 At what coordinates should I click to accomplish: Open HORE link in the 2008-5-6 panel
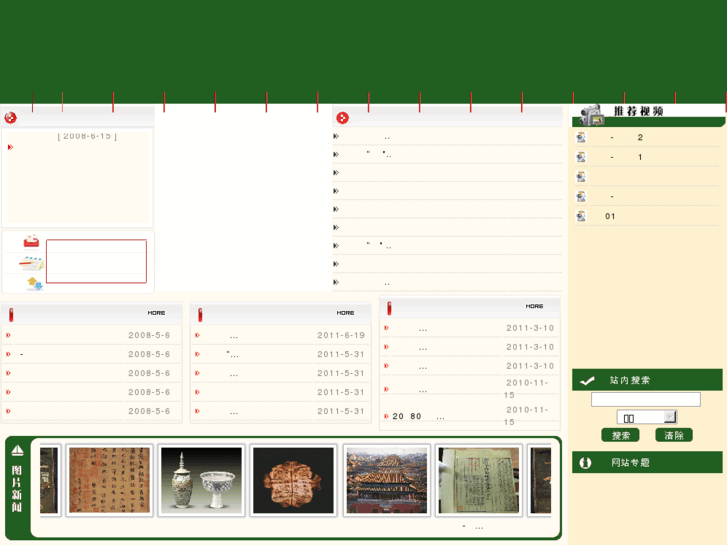156,313
